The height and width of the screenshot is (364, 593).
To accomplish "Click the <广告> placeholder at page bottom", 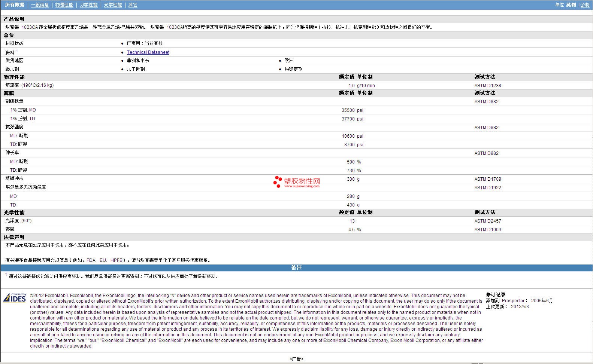I will click(x=296, y=359).
